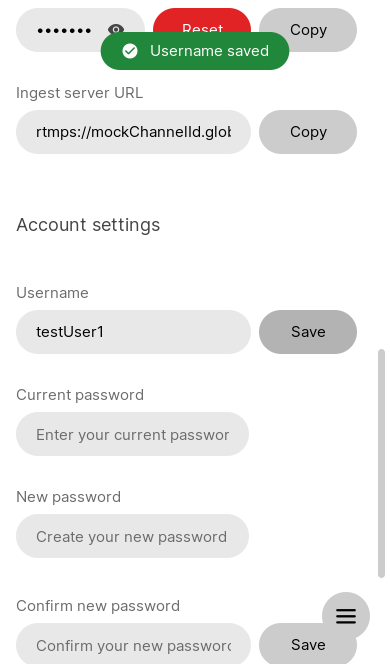Focus the Confirm new password field
This screenshot has width=390, height=664.
pyautogui.click(x=133, y=644)
